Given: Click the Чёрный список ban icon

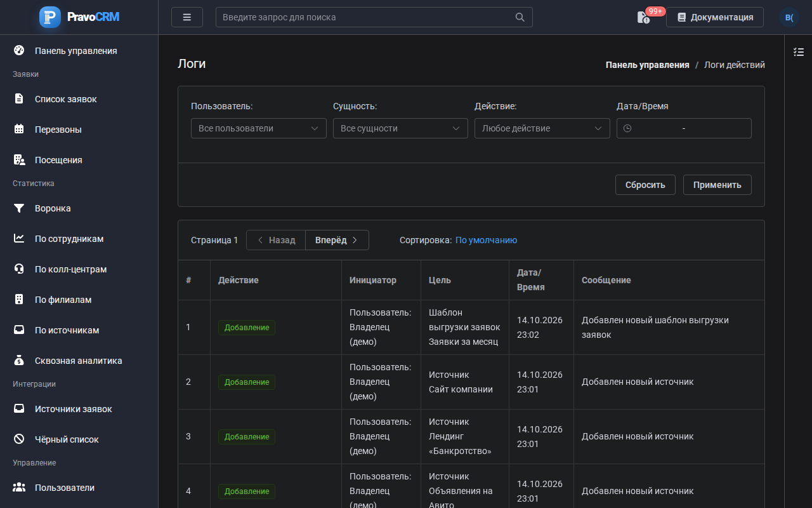Looking at the screenshot, I should click(19, 439).
